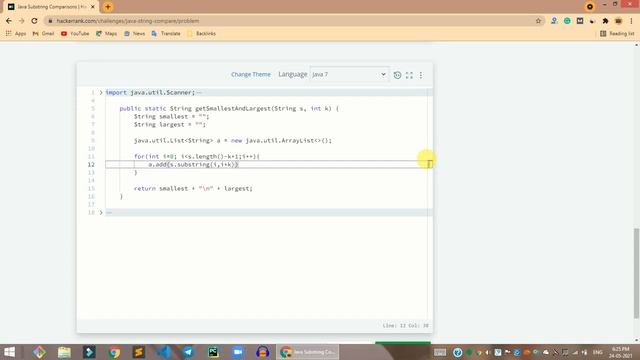640x360 pixels.
Task: Open the Backlinks bookmarks folder
Action: [201, 33]
